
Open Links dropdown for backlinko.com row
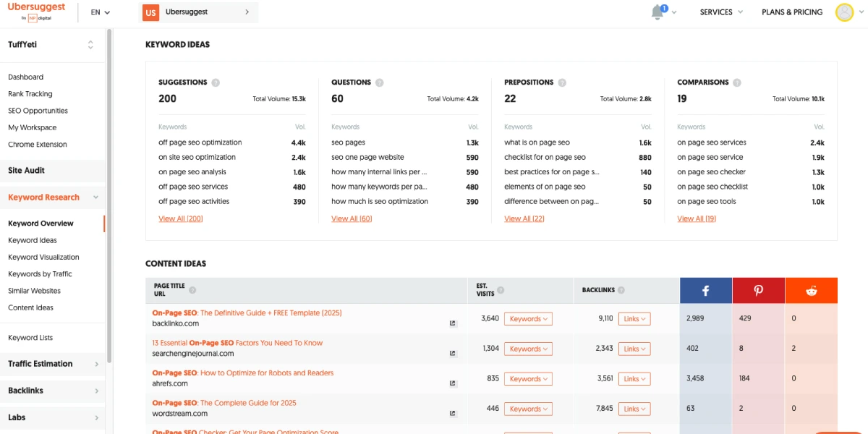coord(634,319)
